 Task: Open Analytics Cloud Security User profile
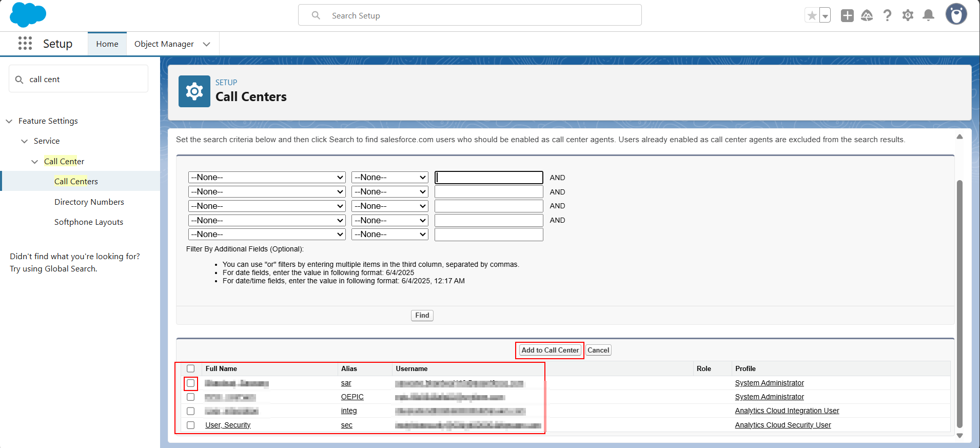783,425
